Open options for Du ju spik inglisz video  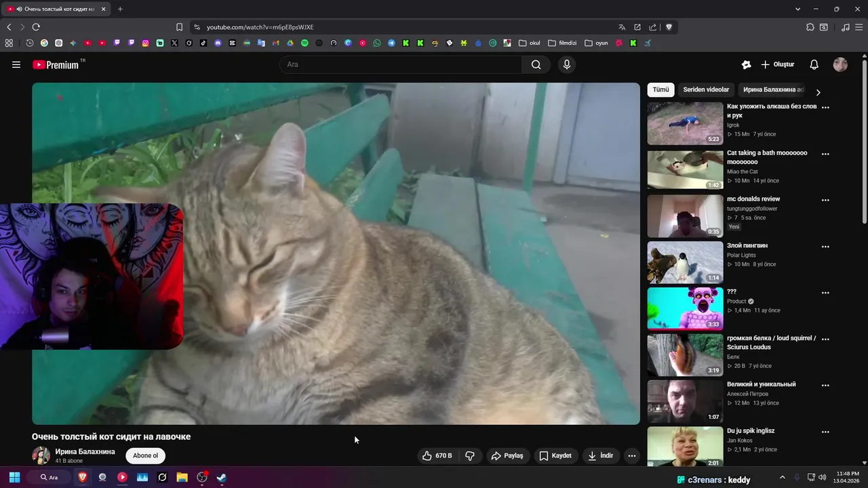[825, 432]
